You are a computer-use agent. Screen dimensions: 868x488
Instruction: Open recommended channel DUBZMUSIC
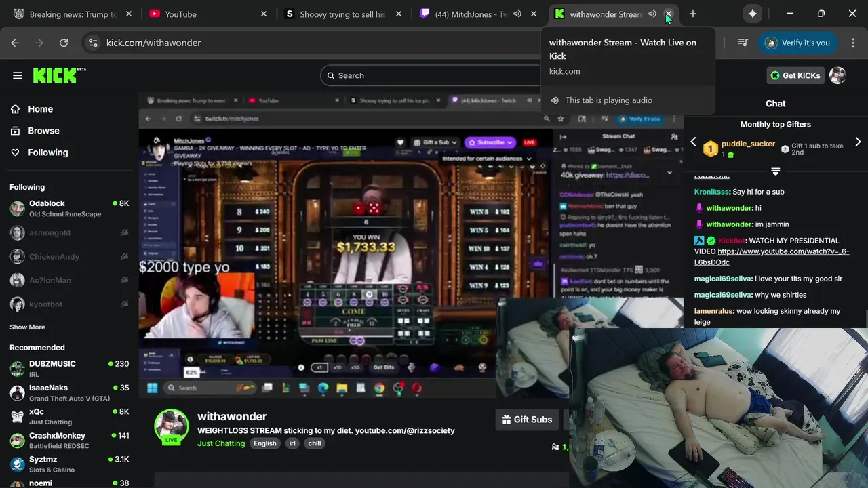[x=69, y=369]
